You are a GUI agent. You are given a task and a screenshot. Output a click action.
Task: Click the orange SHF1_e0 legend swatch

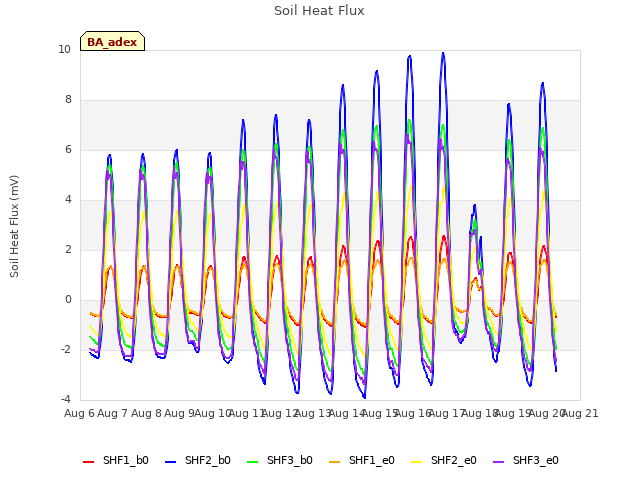[335, 462]
